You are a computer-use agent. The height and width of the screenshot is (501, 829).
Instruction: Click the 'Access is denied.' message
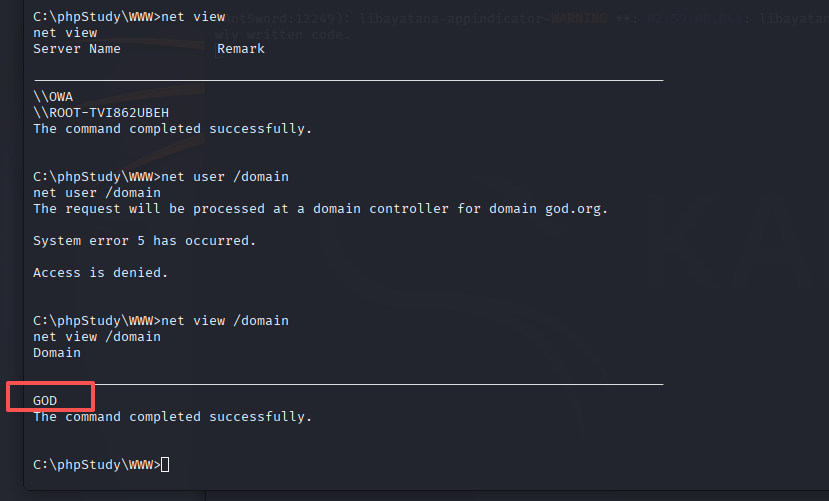click(x=100, y=273)
